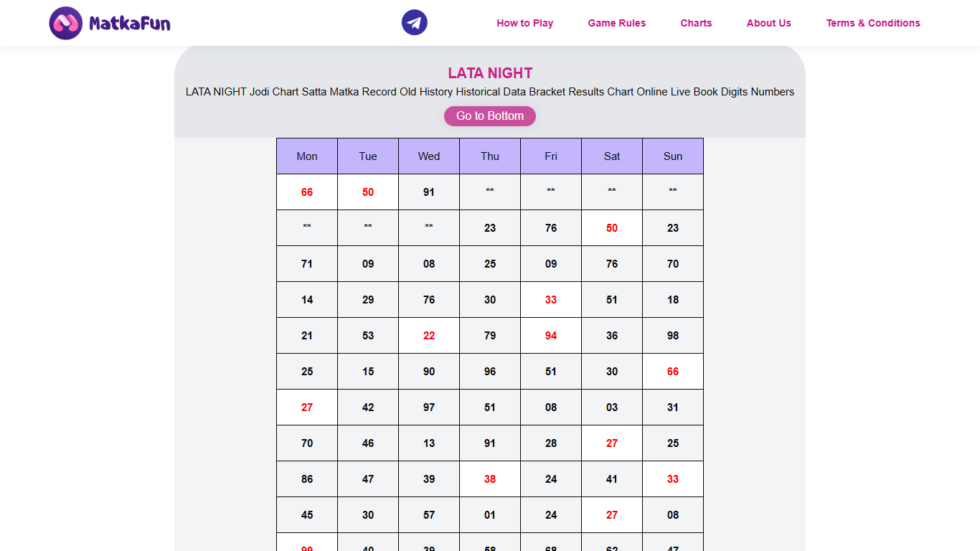Select the Sun column header
Image resolution: width=980 pixels, height=551 pixels.
(673, 156)
